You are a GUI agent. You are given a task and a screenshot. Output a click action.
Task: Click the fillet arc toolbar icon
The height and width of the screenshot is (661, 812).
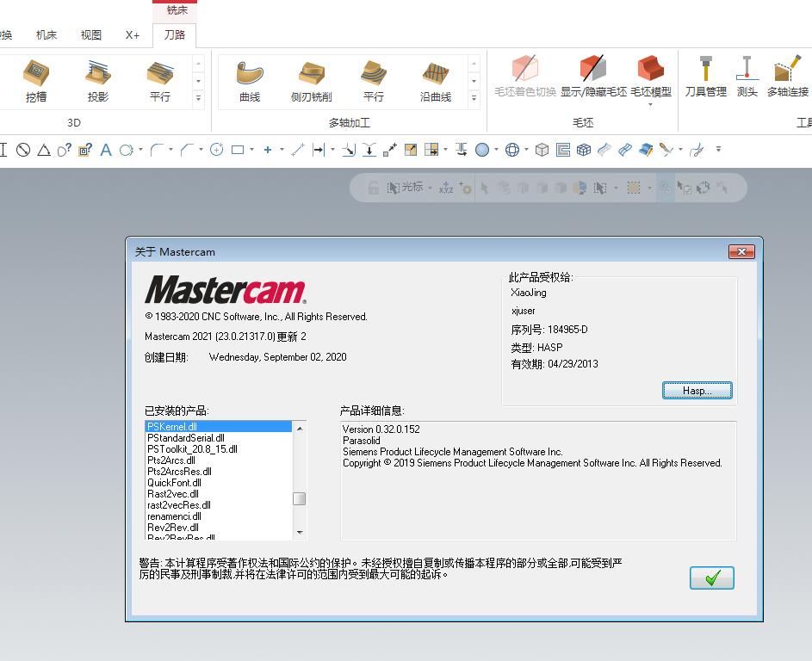(157, 150)
